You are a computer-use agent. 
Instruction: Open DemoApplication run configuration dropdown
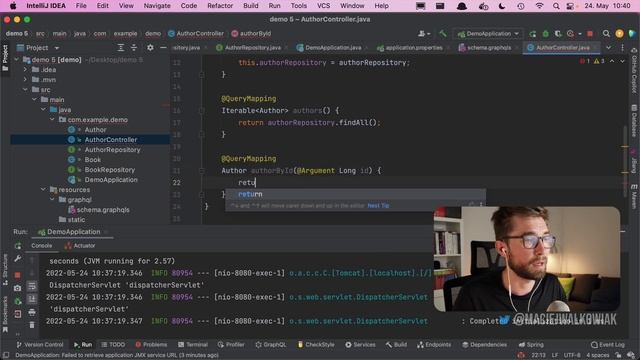point(488,34)
